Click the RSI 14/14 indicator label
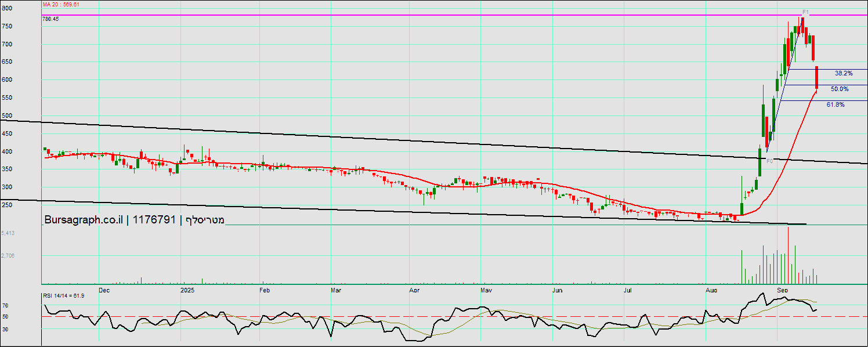This screenshot has height=347, width=868. pos(64,296)
